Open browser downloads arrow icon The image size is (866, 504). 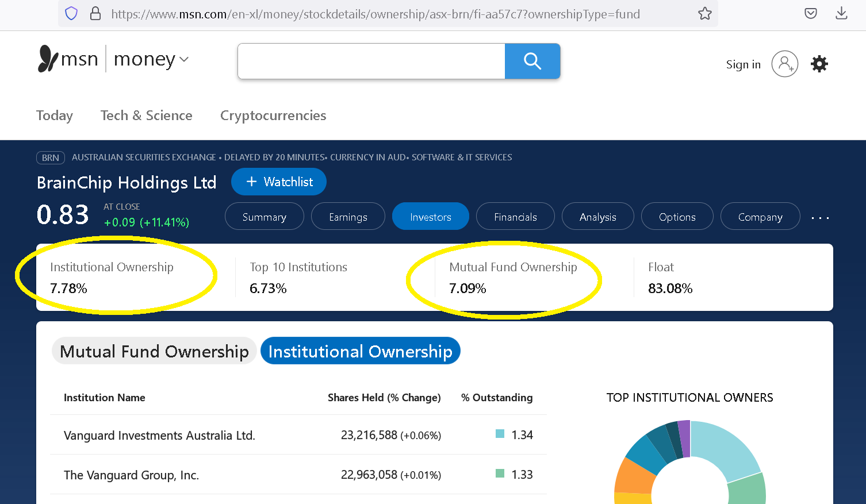pos(841,14)
